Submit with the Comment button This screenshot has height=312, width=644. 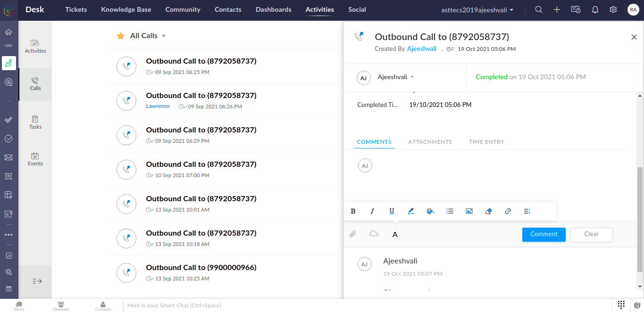544,234
